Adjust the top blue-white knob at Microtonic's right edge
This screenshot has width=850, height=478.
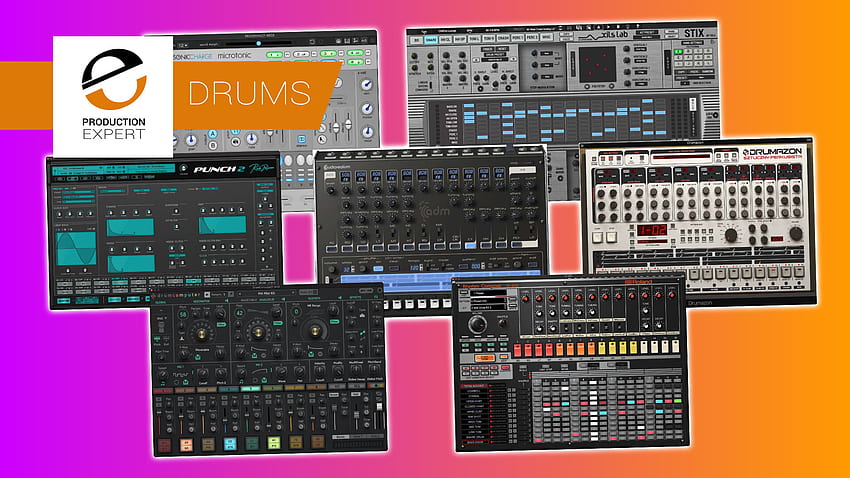(367, 85)
